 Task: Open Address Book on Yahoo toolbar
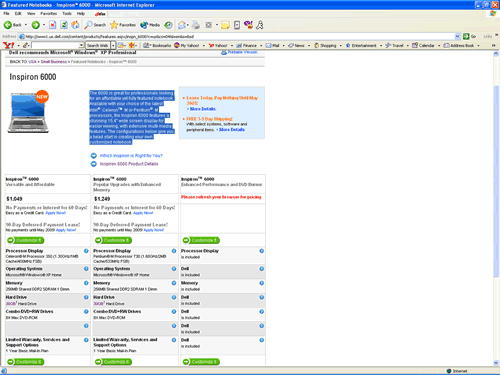tap(459, 45)
